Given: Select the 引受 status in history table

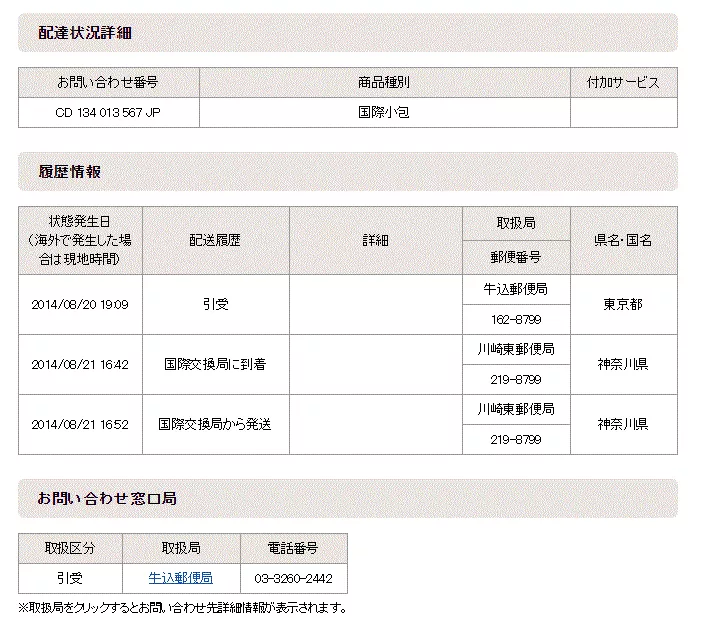Looking at the screenshot, I should point(215,305).
